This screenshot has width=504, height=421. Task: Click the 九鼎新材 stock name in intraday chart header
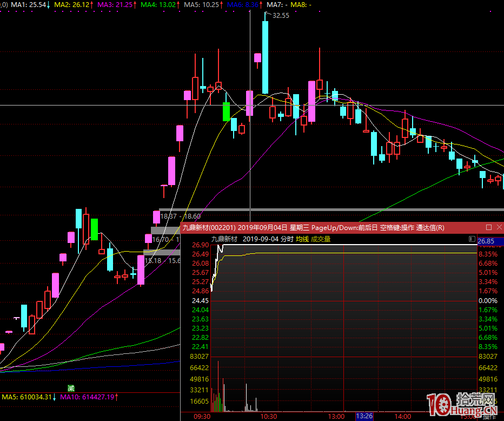coord(224,239)
